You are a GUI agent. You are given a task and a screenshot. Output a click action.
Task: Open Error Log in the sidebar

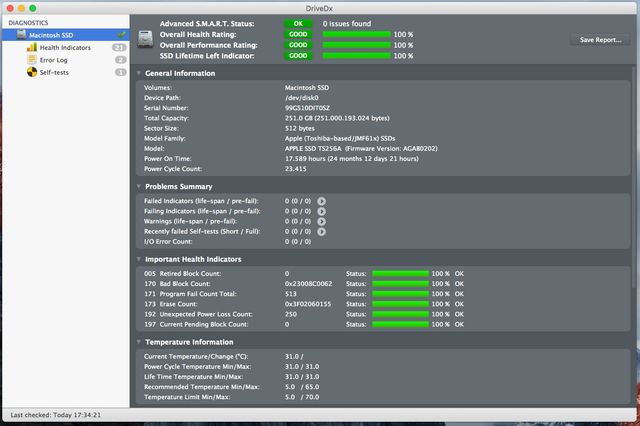(x=53, y=60)
